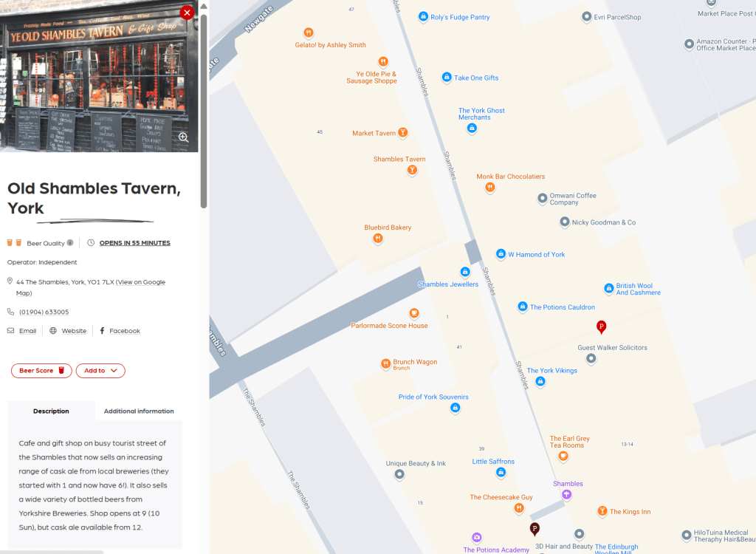The image size is (756, 554).
Task: Click the dark pub pin near Potions Academy
Action: (x=535, y=528)
